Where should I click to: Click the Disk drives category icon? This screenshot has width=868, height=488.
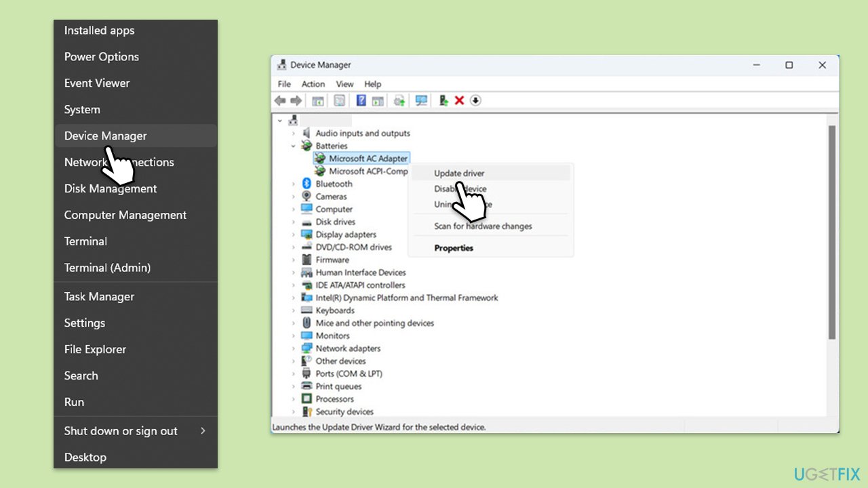click(307, 222)
